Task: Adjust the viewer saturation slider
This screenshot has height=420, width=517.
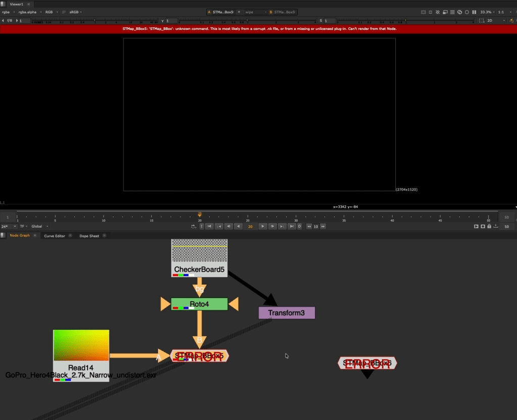Action: point(405,21)
